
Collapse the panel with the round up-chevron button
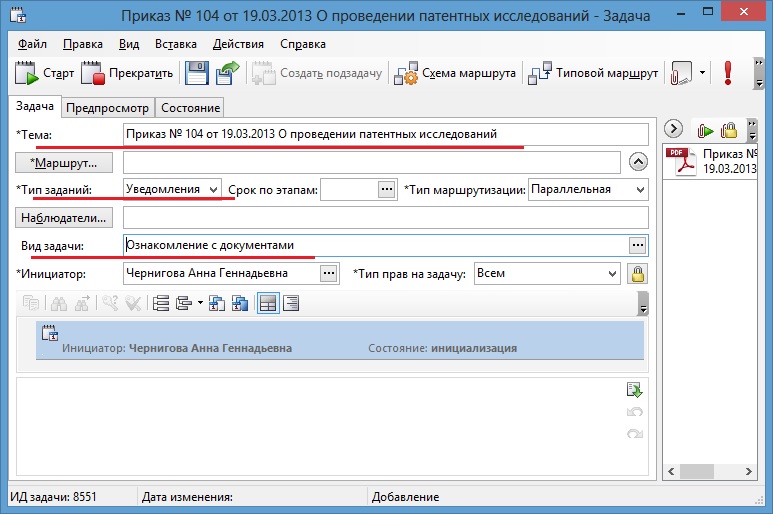click(637, 161)
